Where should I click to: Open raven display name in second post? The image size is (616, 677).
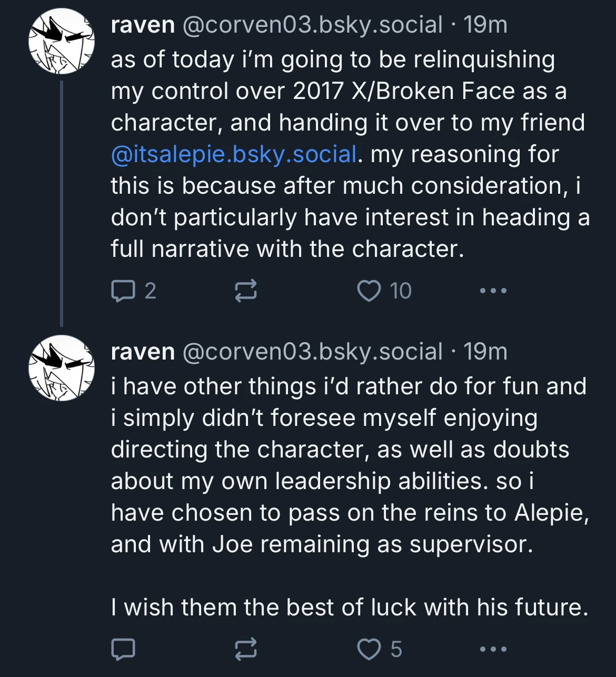143,352
